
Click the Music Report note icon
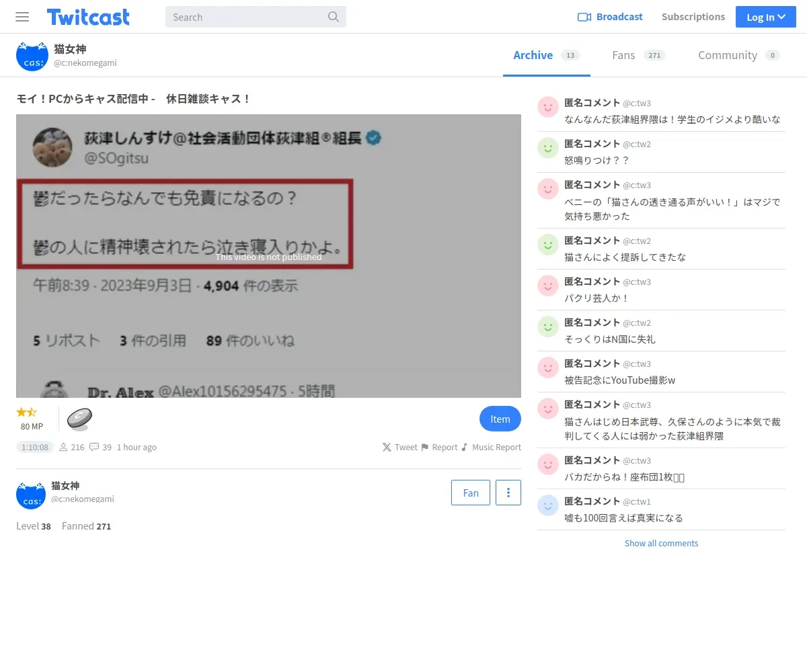pos(465,447)
